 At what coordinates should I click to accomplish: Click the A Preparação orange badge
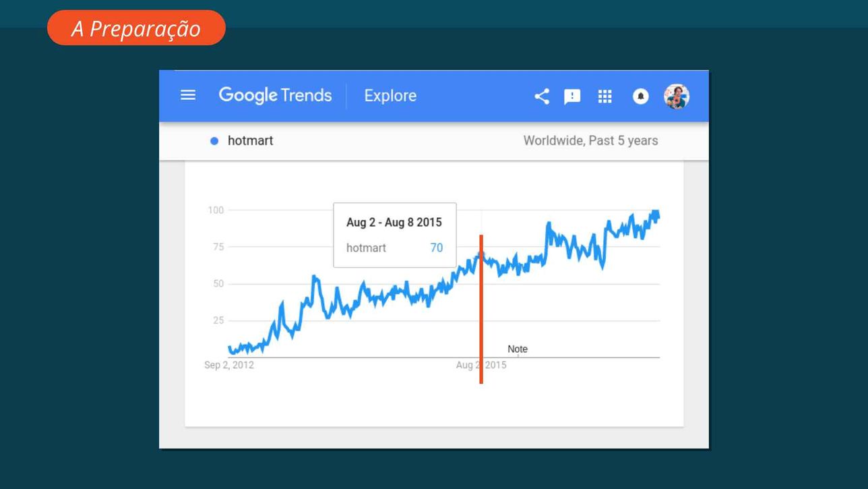[x=136, y=28]
